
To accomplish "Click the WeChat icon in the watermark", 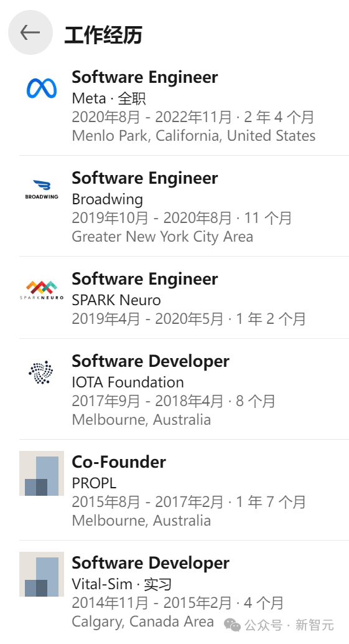I will point(232,625).
